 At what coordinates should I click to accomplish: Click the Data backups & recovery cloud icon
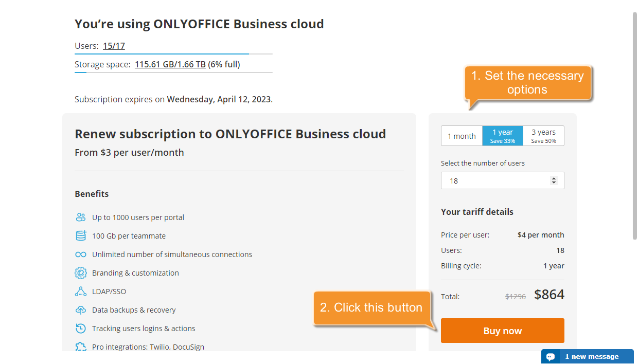pyautogui.click(x=81, y=310)
